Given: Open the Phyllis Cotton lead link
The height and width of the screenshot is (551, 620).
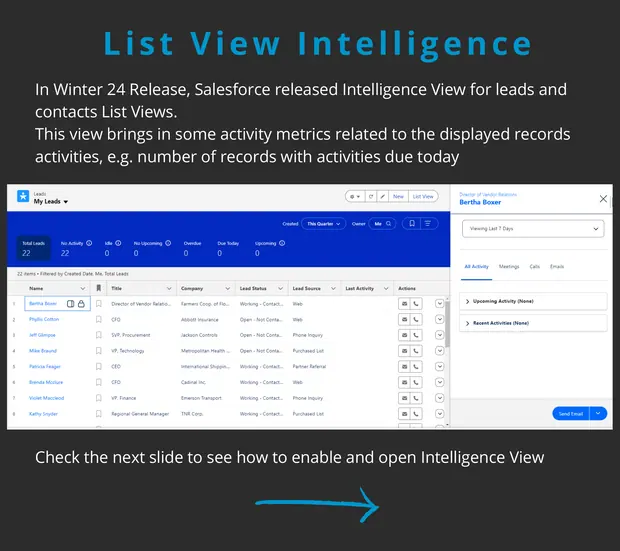Looking at the screenshot, I should pos(44,319).
